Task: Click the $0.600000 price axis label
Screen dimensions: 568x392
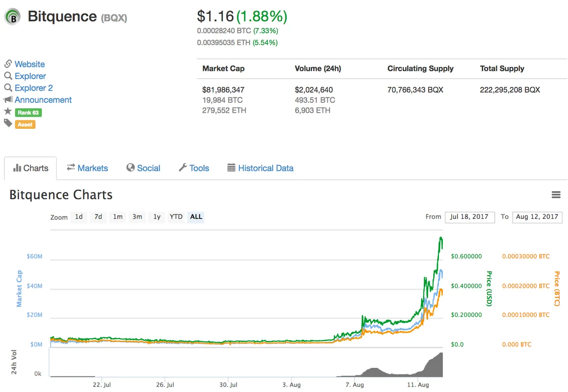Action: [466, 257]
